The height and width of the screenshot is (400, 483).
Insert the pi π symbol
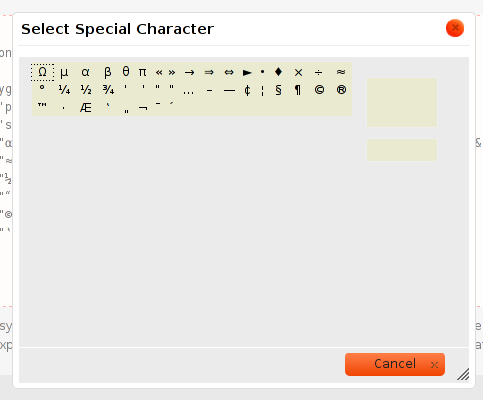point(142,72)
